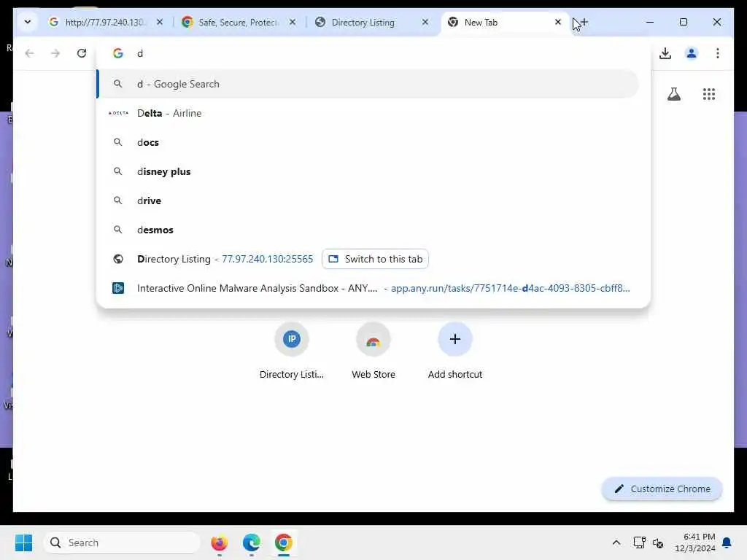Expand the system tray hidden icons chevron
Image resolution: width=747 pixels, height=560 pixels.
tap(616, 542)
